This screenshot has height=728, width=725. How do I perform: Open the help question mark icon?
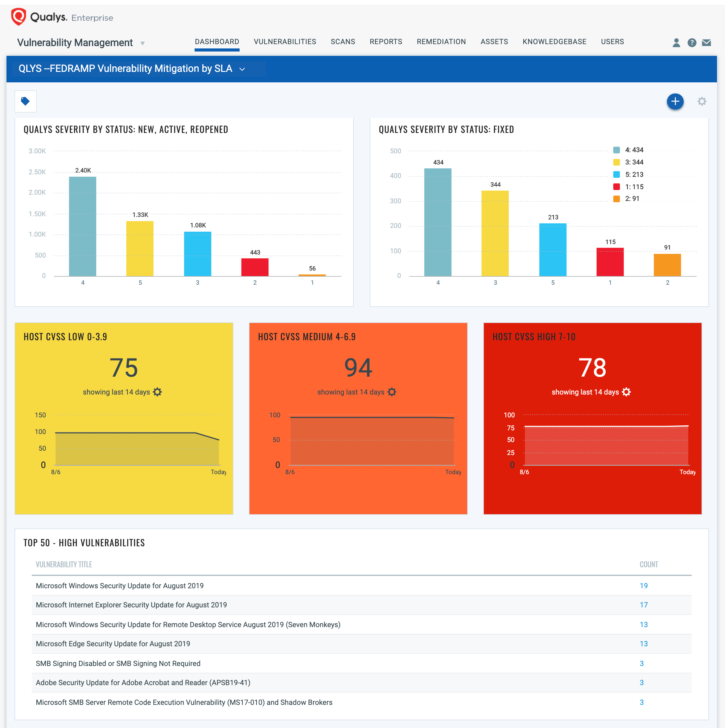point(692,43)
